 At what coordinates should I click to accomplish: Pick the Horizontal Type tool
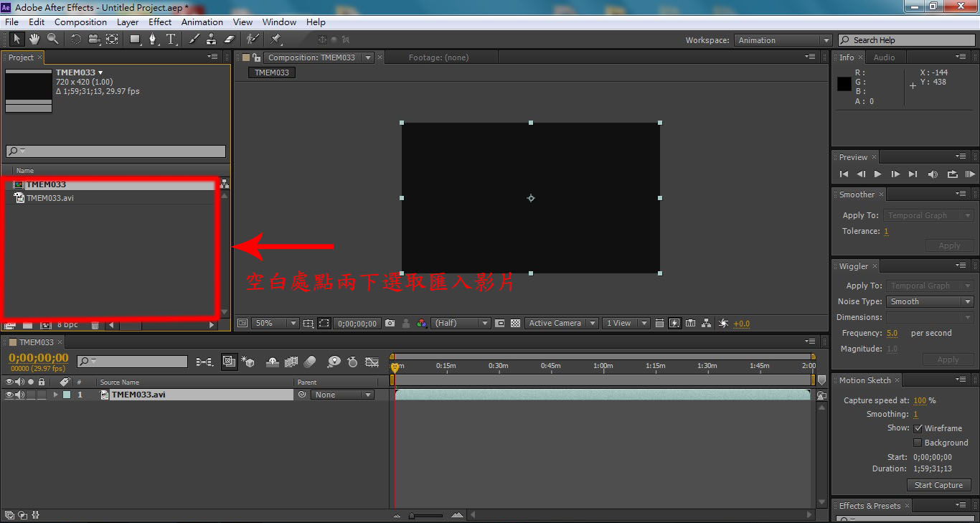point(171,39)
